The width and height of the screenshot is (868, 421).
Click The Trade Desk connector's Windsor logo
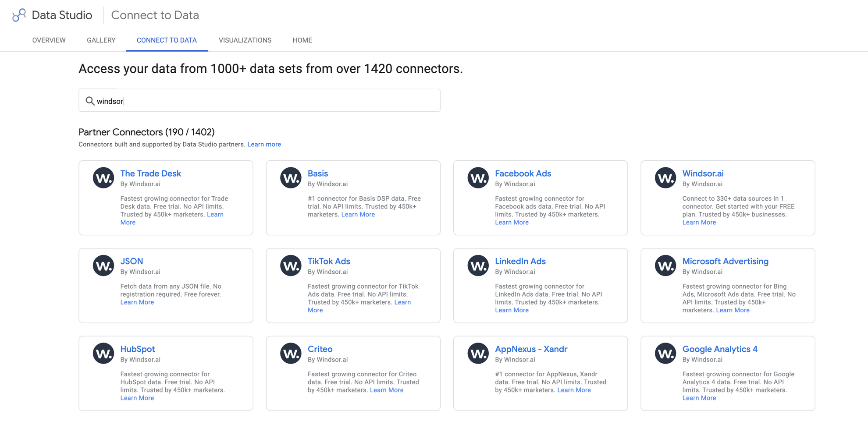[x=103, y=178]
